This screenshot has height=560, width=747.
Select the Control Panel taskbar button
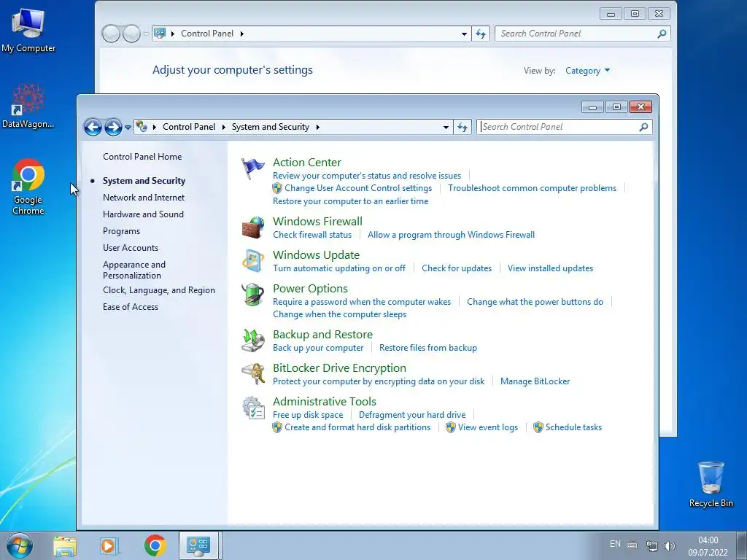pos(198,545)
